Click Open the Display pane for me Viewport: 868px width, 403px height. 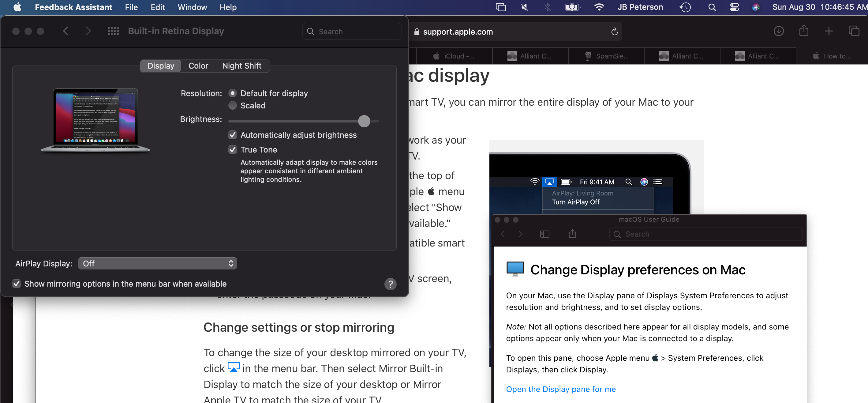(561, 389)
